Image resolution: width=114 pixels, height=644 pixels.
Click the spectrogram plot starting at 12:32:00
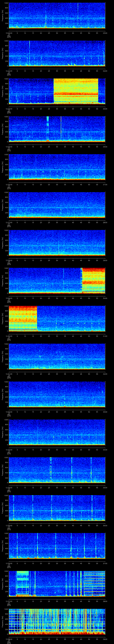(x=57, y=394)
